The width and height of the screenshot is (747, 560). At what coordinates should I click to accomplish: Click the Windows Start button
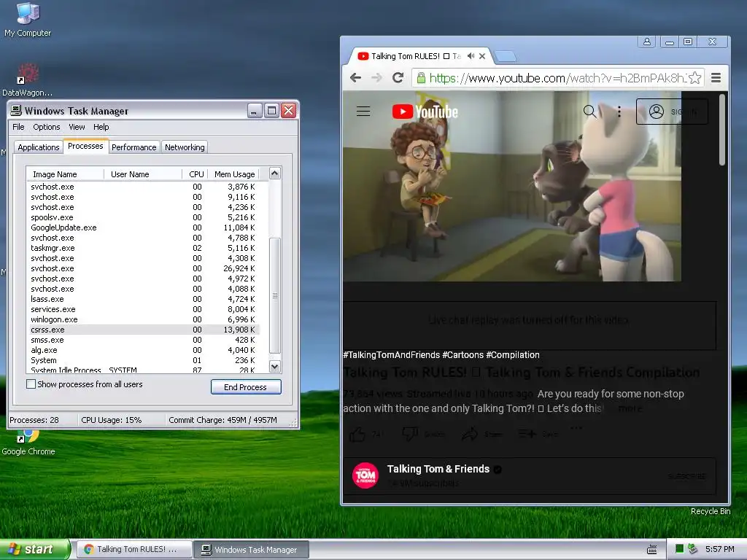[35, 549]
